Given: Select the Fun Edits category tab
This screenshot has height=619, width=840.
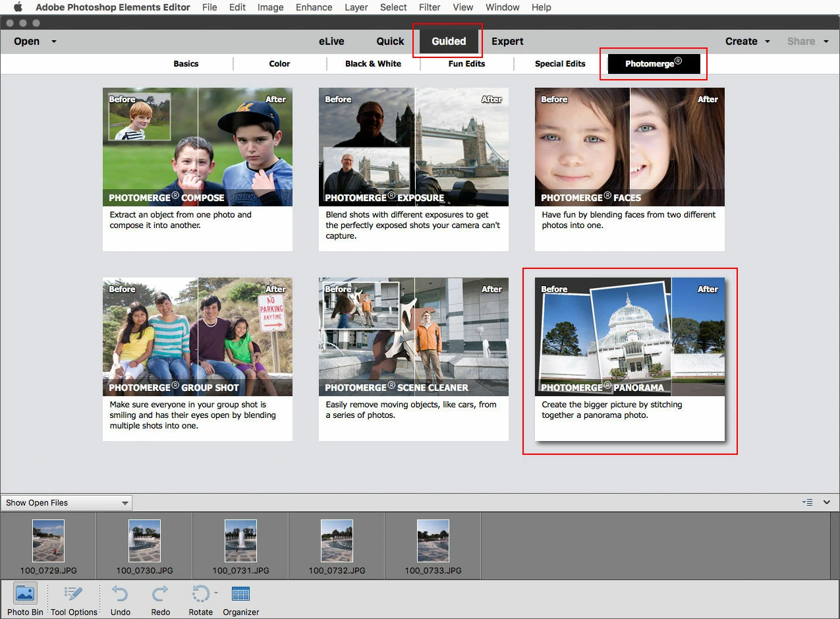Looking at the screenshot, I should point(466,64).
